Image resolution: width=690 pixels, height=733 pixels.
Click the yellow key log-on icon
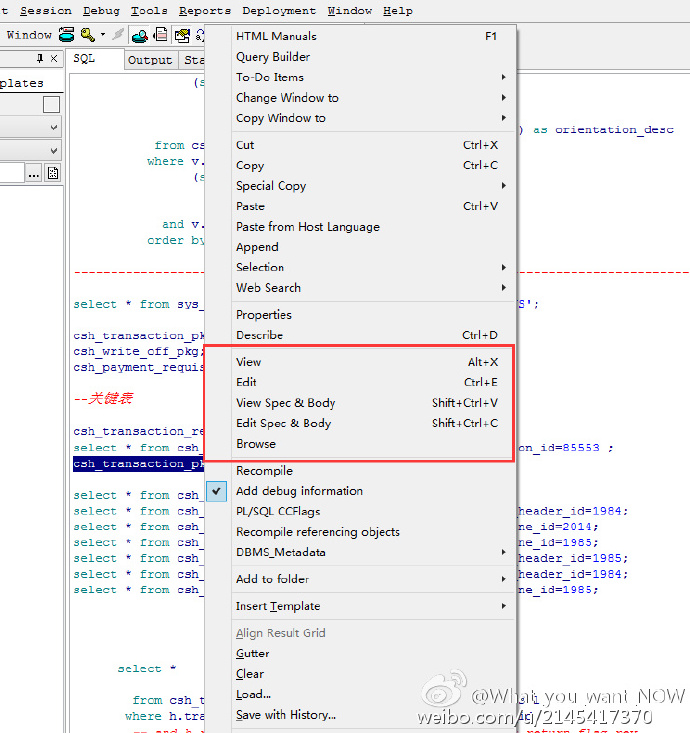[x=87, y=35]
